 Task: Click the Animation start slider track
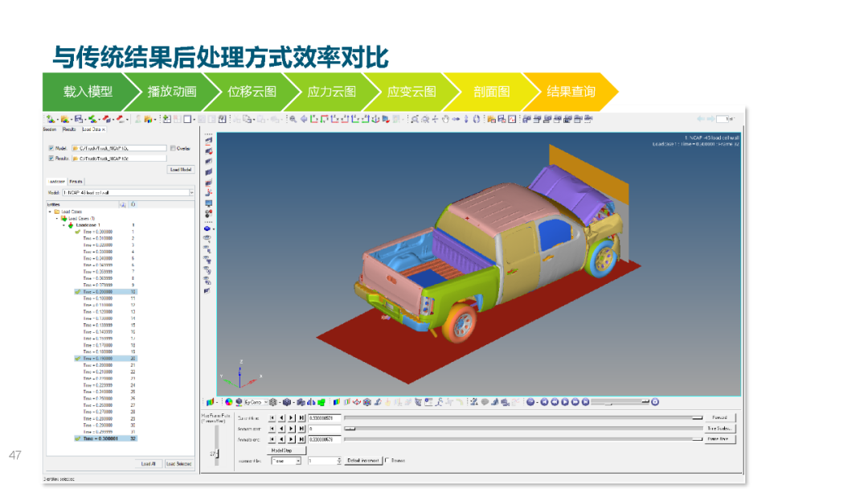click(523, 428)
